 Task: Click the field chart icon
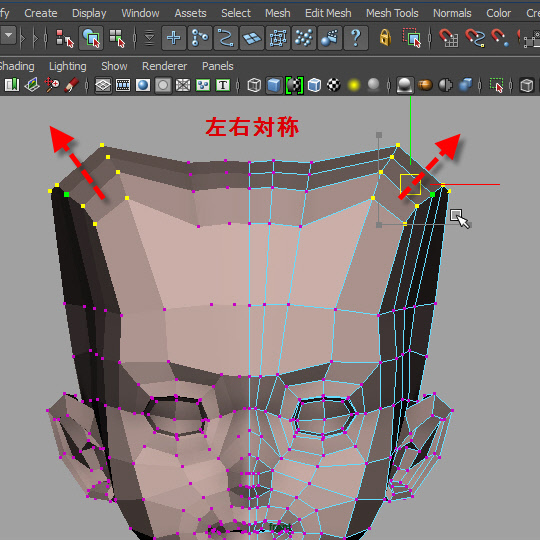coord(183,85)
